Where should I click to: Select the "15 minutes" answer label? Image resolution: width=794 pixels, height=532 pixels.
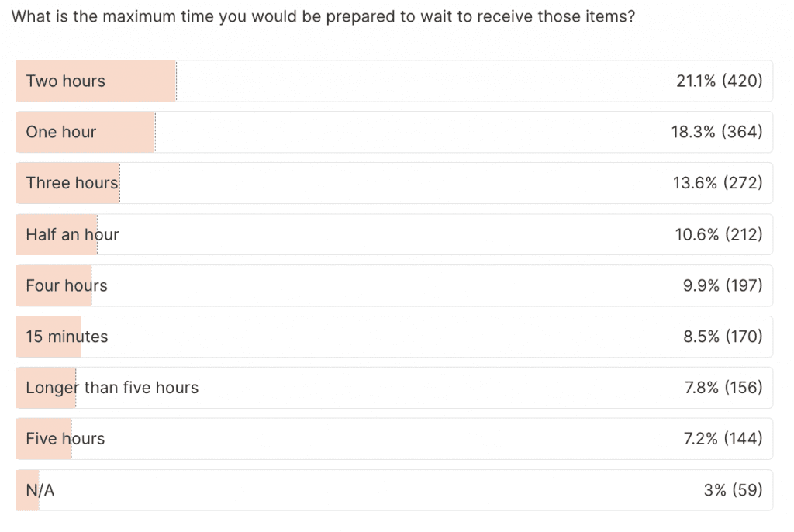point(67,337)
